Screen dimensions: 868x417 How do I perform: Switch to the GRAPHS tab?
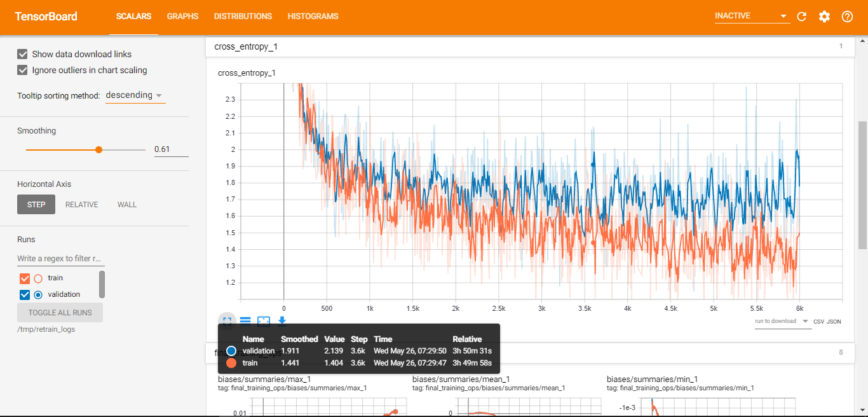pos(183,17)
